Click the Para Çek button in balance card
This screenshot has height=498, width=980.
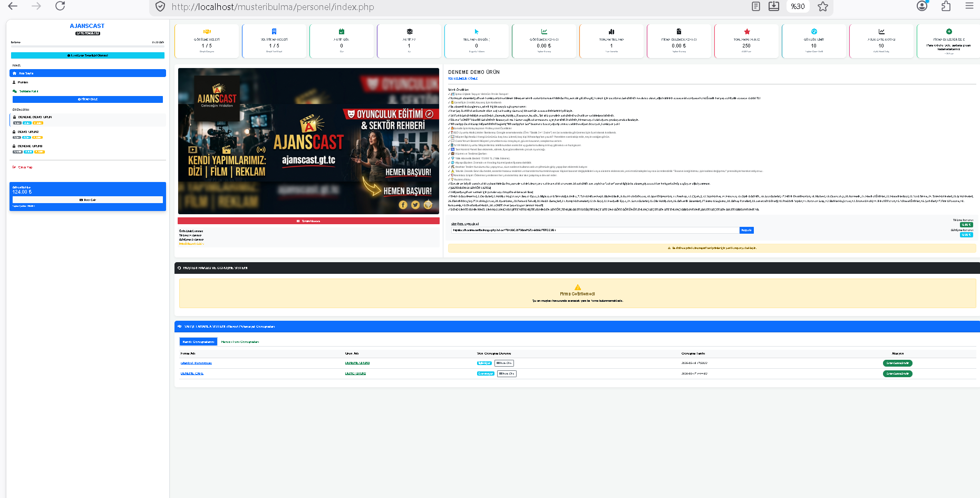pos(88,200)
